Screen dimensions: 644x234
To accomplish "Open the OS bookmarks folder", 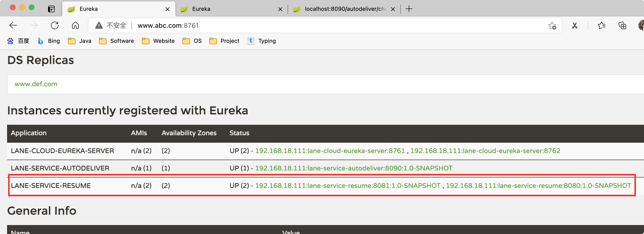I will [x=192, y=41].
